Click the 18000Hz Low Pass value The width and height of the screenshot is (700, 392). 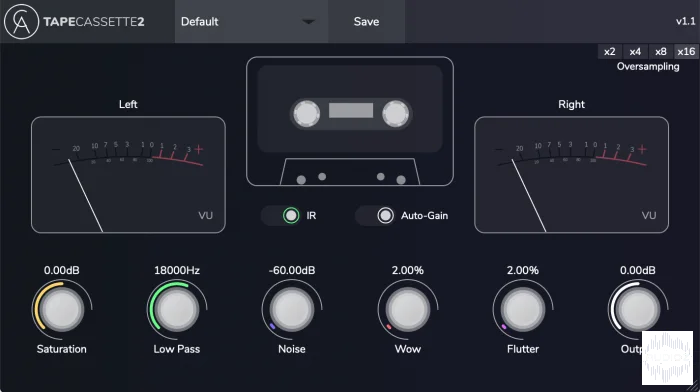pos(177,270)
